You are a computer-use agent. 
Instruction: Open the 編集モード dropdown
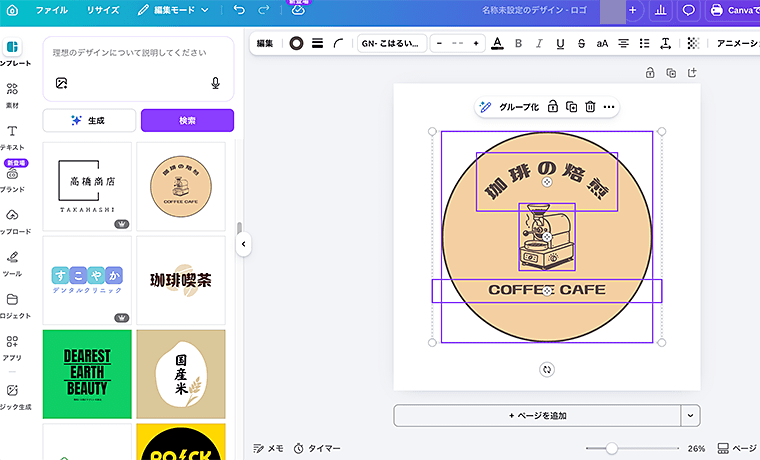(173, 10)
